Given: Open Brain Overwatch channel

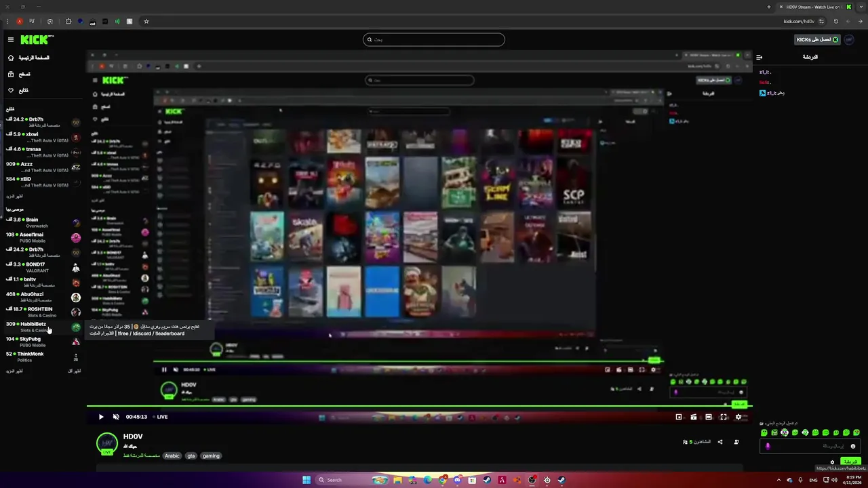Looking at the screenshot, I should point(43,222).
